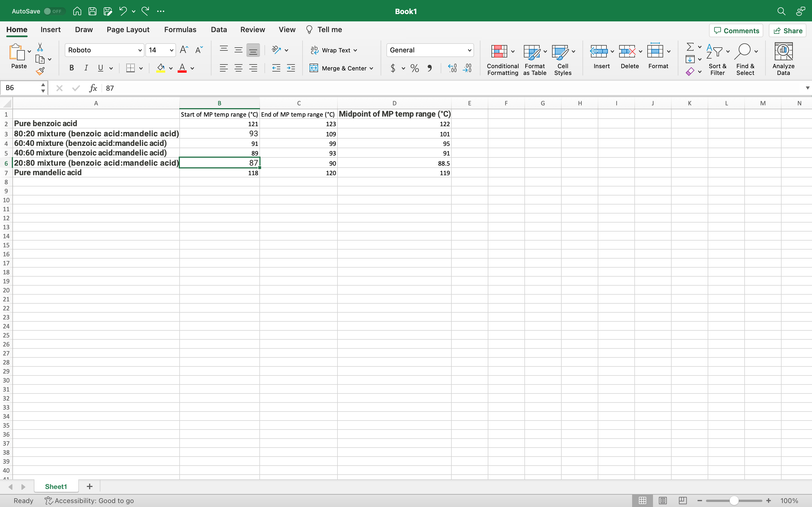The height and width of the screenshot is (507, 812).
Task: Click the Merge & Center icon
Action: pyautogui.click(x=314, y=68)
